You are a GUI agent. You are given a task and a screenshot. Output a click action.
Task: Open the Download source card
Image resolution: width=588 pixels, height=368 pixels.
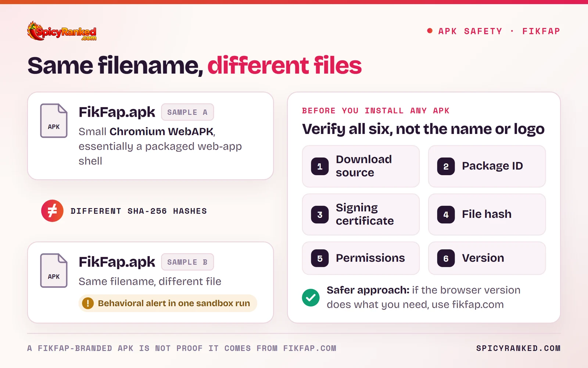361,166
